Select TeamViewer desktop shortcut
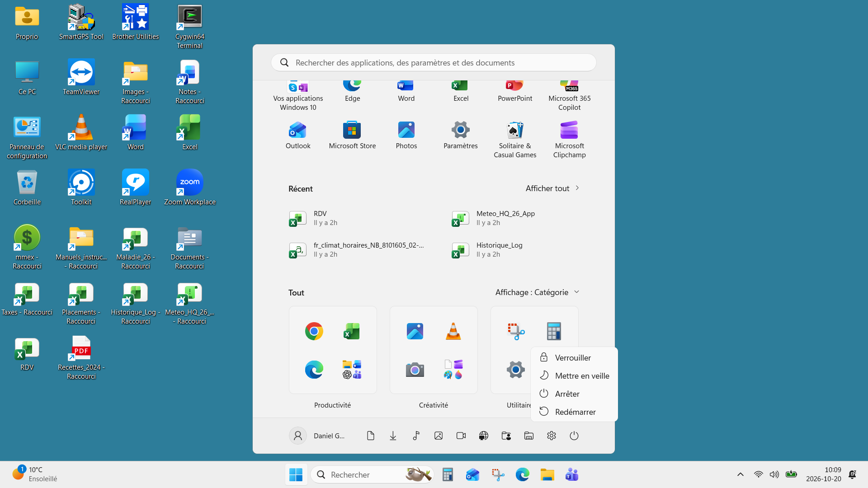 click(81, 78)
